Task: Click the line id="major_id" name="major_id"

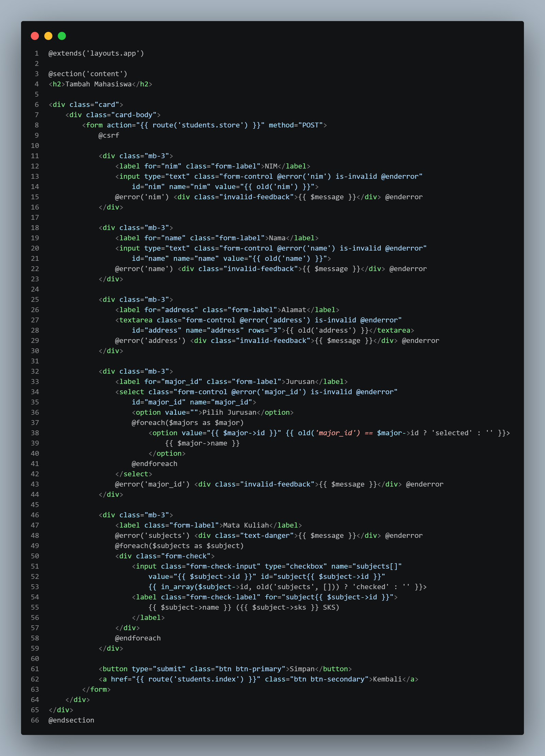Action: pos(194,402)
